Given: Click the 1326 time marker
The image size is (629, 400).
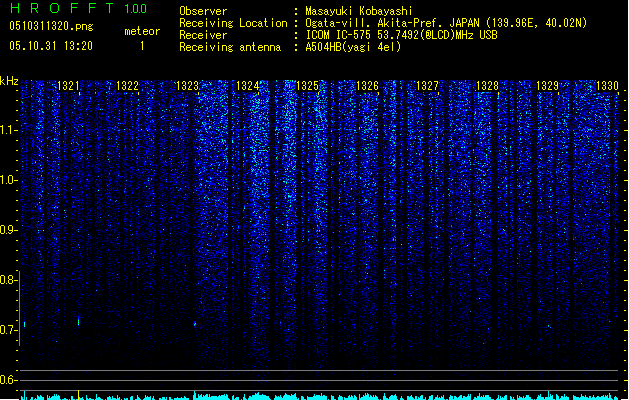Looking at the screenshot, I should click(367, 86).
